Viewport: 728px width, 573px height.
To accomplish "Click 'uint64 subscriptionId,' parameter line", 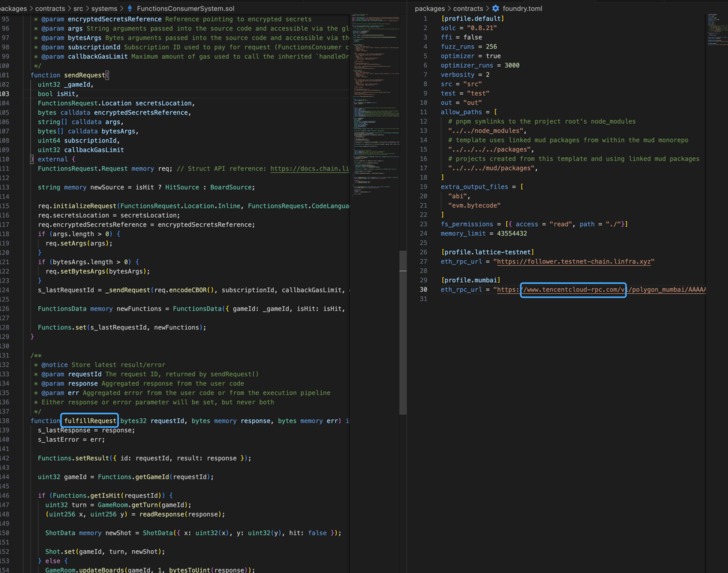I will [78, 140].
